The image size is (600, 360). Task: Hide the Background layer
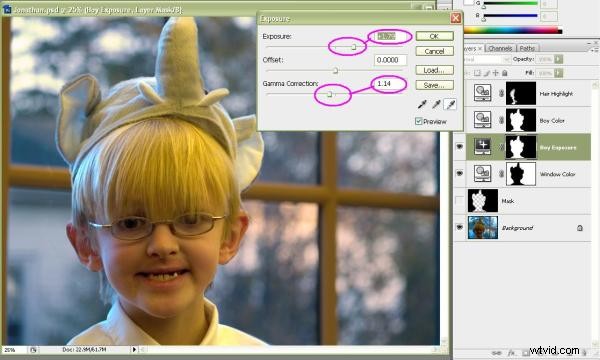[x=460, y=227]
